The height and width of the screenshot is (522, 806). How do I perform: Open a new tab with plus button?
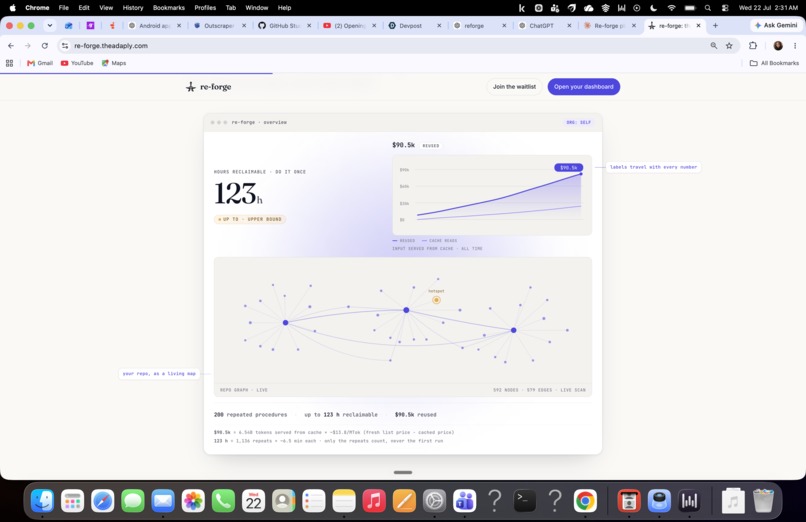(x=715, y=25)
